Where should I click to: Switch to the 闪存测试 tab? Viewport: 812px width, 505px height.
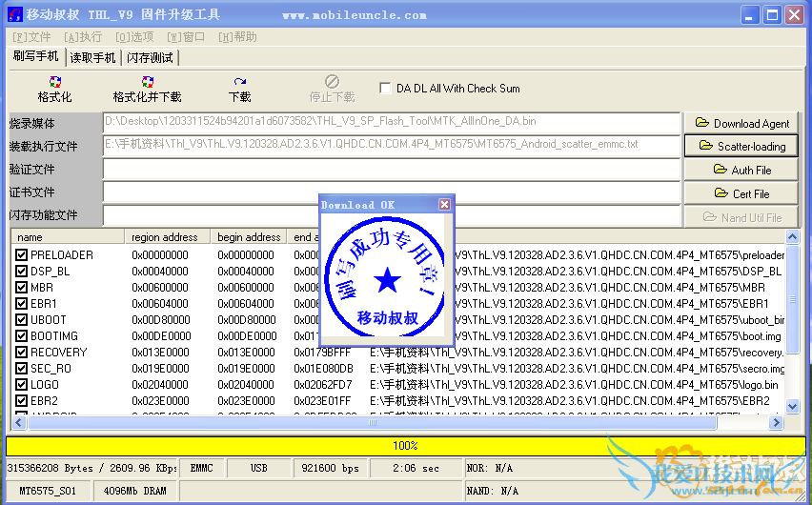coord(151,57)
